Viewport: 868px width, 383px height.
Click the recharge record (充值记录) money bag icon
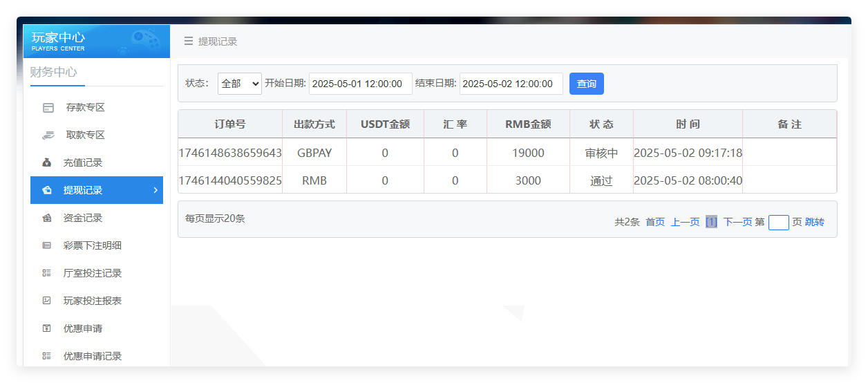click(x=47, y=163)
